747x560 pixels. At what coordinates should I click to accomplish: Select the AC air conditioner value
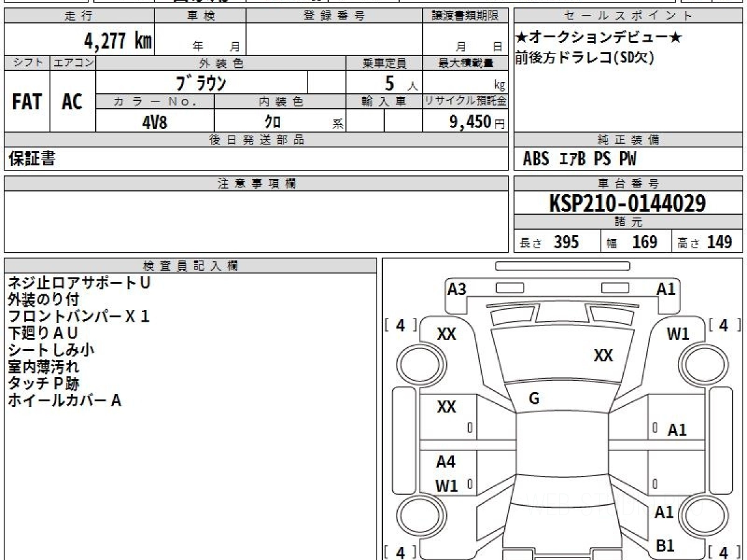click(x=72, y=101)
